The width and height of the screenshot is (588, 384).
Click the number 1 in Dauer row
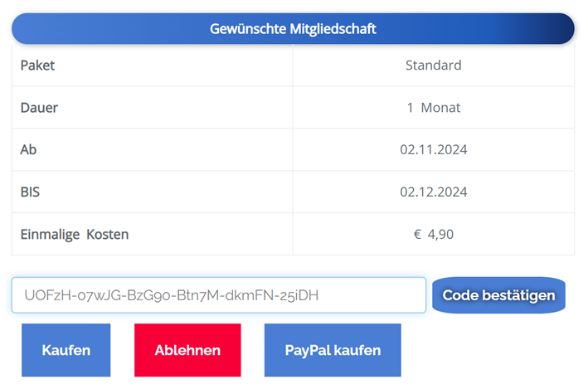coord(410,108)
